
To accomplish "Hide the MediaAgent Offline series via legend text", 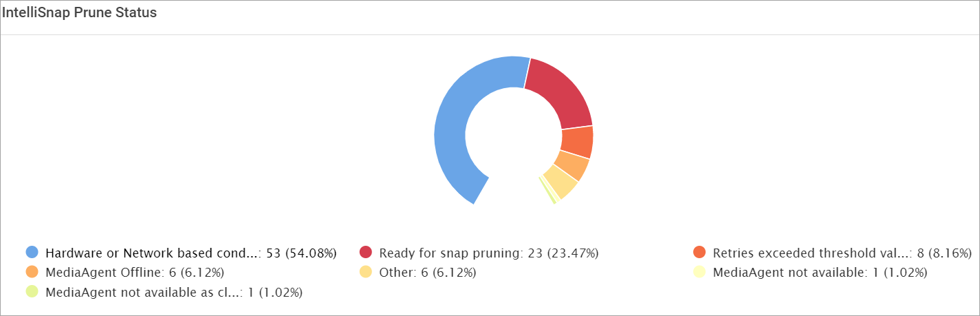I will (134, 273).
